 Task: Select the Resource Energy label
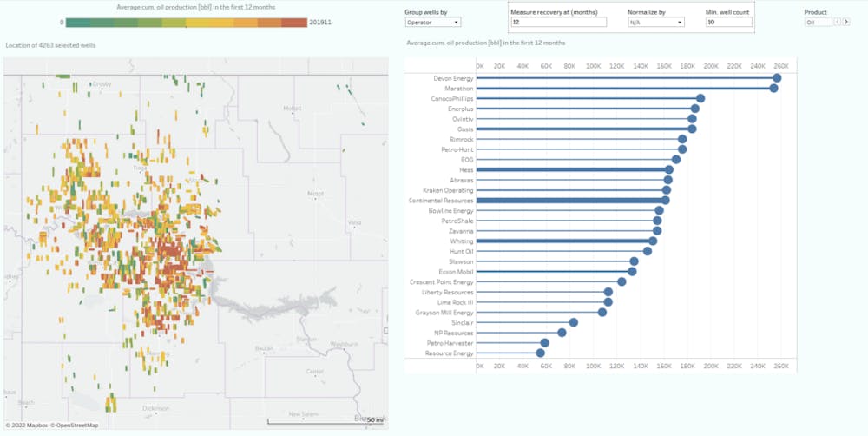pos(450,353)
